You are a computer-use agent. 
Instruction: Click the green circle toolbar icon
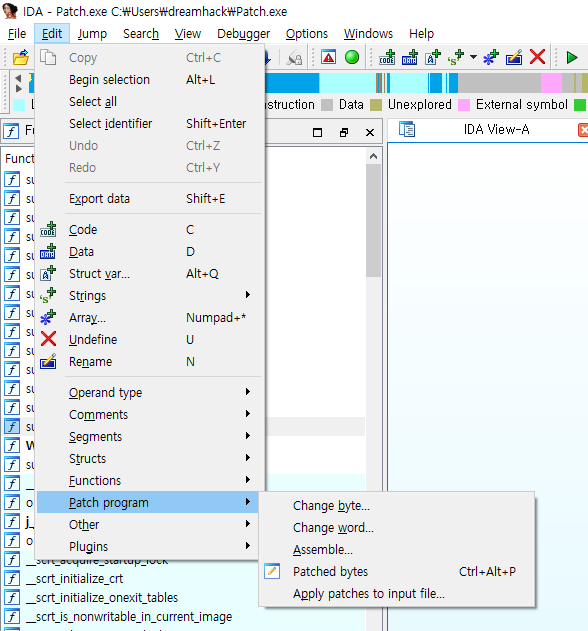(352, 57)
